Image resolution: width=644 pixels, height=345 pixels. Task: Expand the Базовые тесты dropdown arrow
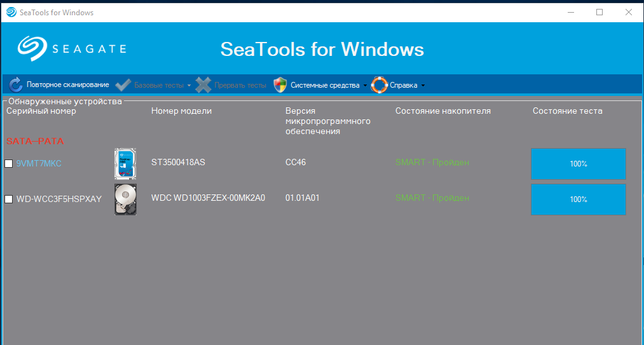(x=189, y=86)
